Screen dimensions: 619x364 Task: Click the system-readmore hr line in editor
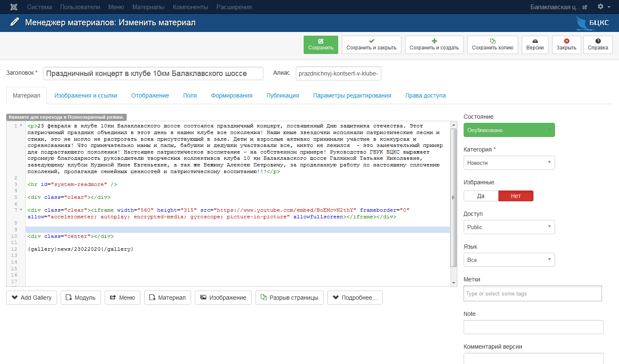click(72, 184)
